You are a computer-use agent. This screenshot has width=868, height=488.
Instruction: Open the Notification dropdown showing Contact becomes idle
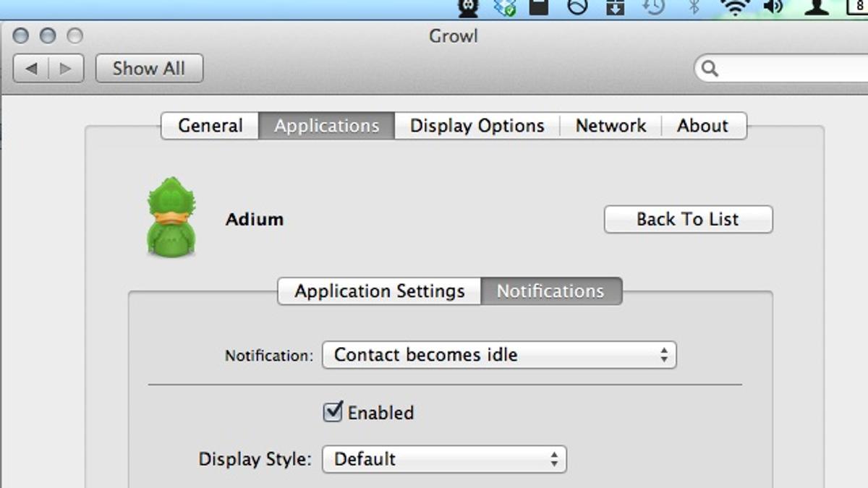(499, 355)
